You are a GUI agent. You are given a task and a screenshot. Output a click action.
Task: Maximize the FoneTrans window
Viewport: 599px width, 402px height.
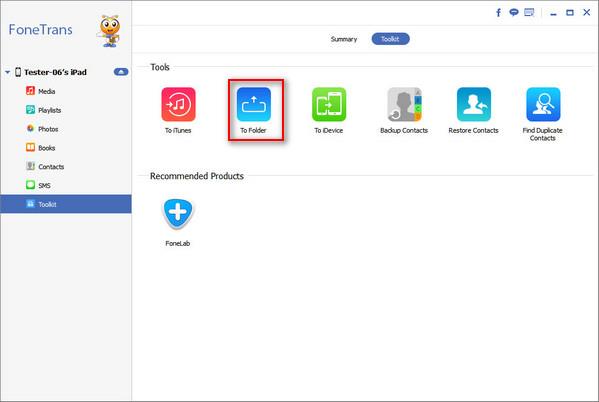[570, 13]
